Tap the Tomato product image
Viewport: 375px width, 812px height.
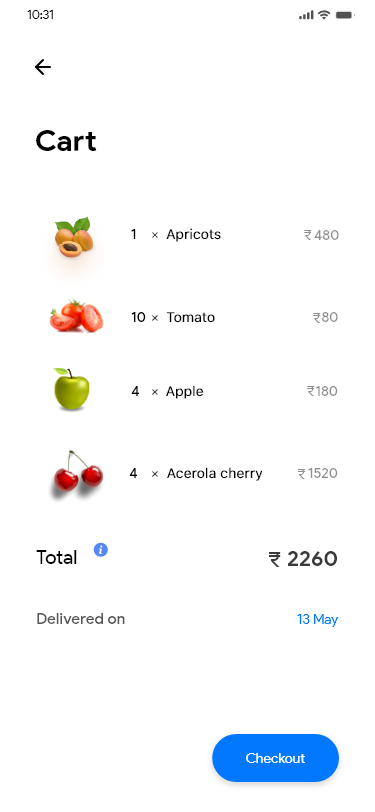click(76, 316)
